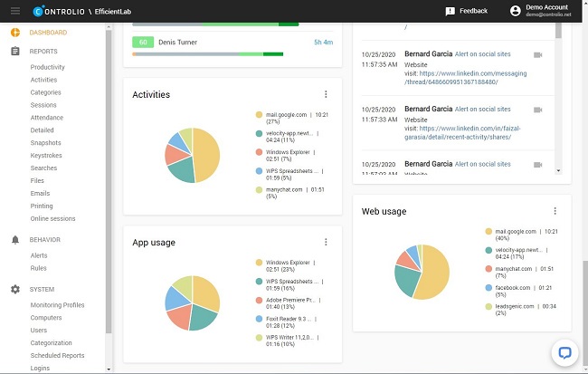Open the Dashboard page

(x=48, y=33)
